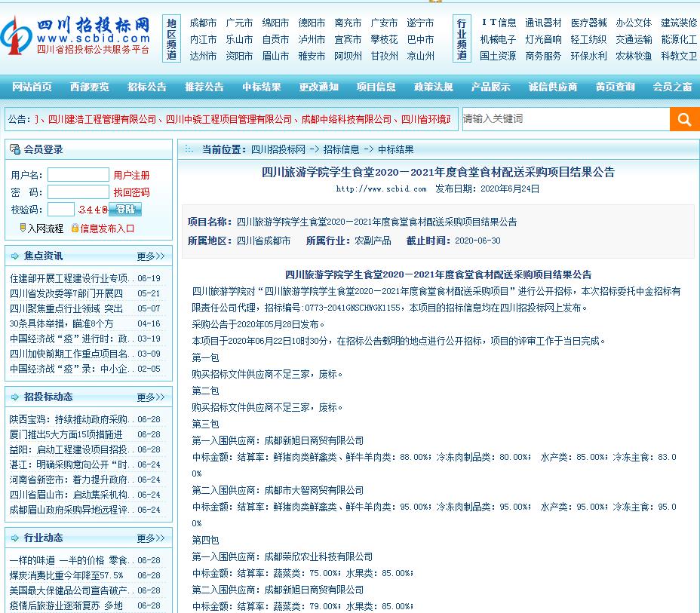Screen dimensions: 700x613
Task: Click the 四川招投标网 site logo
Action: 75,37
